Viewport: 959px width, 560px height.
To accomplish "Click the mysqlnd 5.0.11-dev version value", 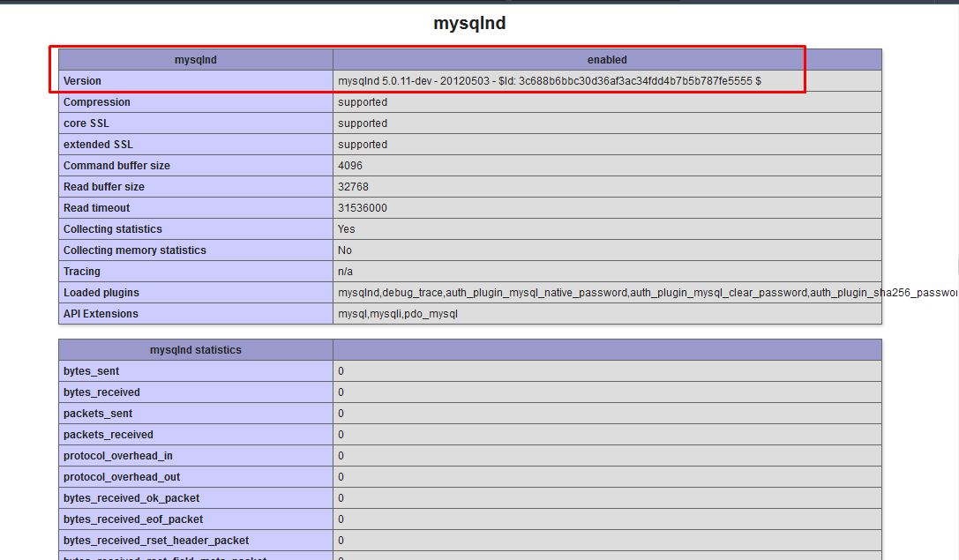I will pyautogui.click(x=549, y=81).
